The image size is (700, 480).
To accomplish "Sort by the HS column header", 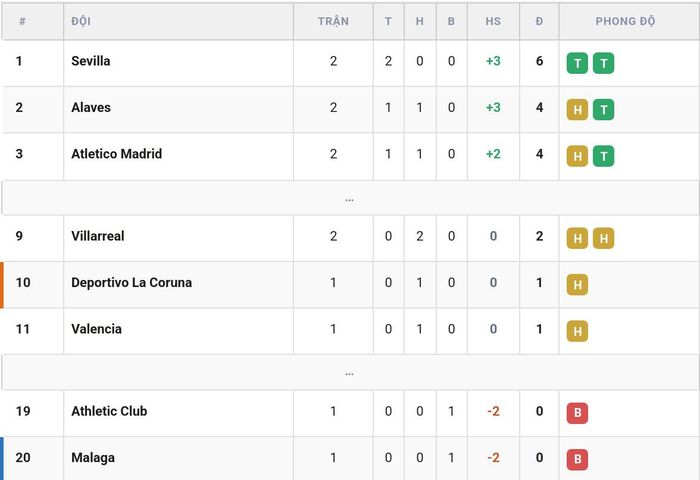I will click(x=493, y=21).
